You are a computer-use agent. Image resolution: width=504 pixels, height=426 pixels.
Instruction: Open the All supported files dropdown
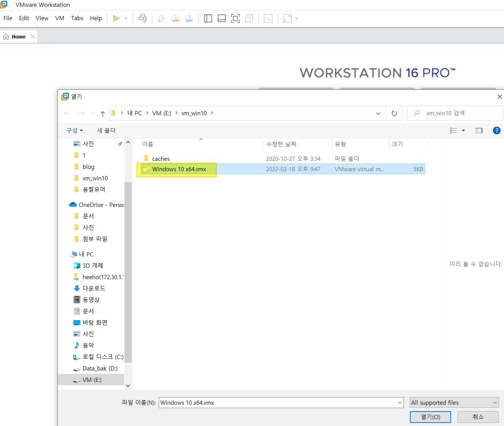(454, 402)
